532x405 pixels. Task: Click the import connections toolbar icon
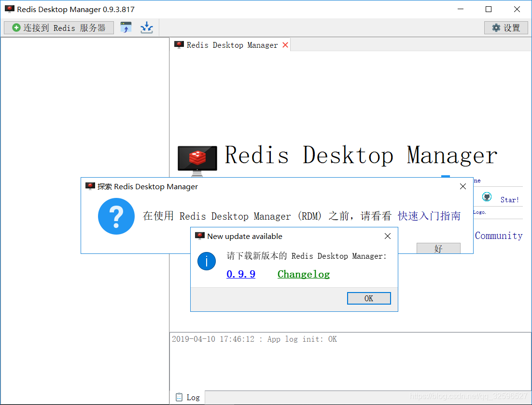[126, 27]
